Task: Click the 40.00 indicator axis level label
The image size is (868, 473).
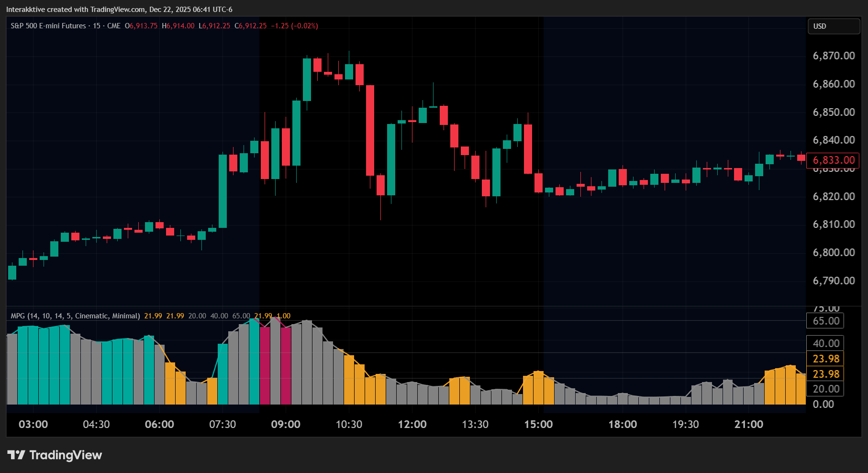Action: point(825,343)
